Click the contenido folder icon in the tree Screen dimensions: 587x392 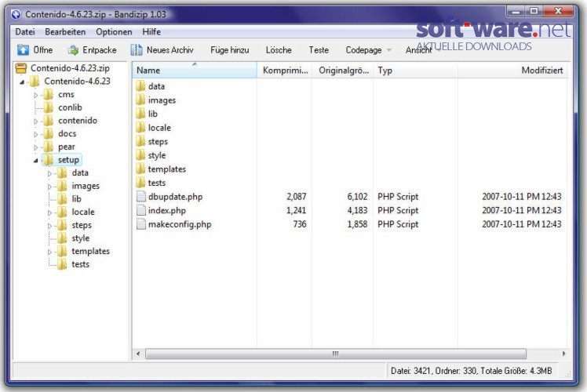point(49,121)
